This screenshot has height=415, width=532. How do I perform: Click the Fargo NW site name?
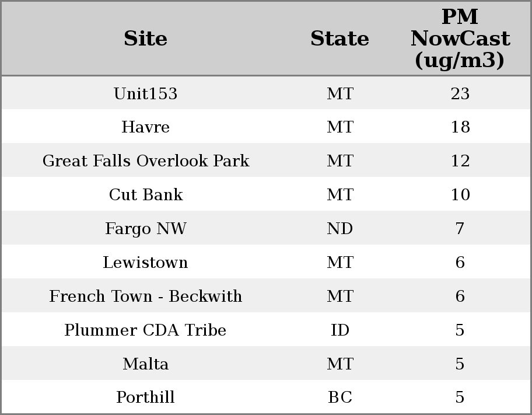click(146, 229)
